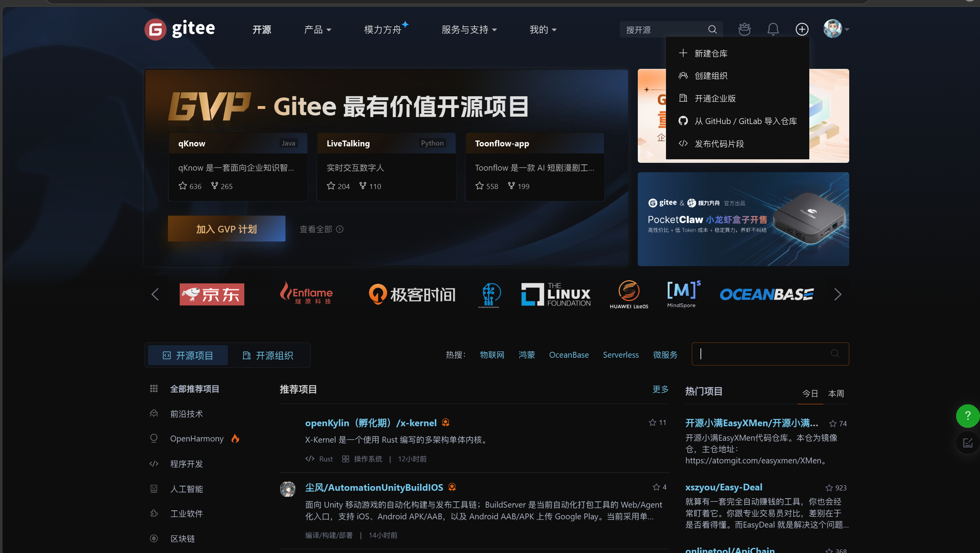Expand 我的 dropdown
This screenshot has width=980, height=553.
pos(543,30)
